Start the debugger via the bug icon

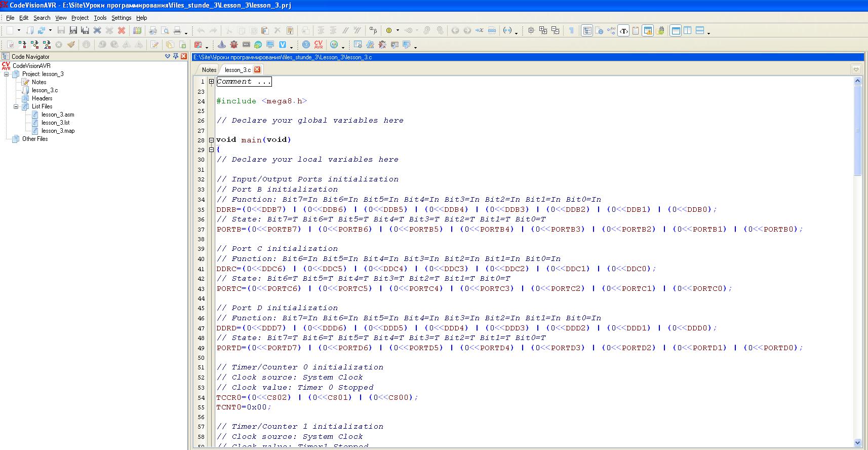click(233, 45)
